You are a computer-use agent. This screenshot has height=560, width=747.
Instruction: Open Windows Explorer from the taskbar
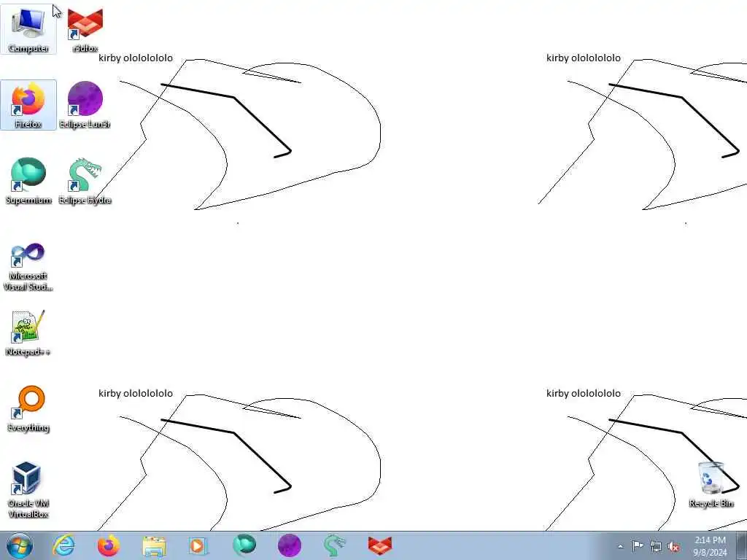tap(154, 545)
